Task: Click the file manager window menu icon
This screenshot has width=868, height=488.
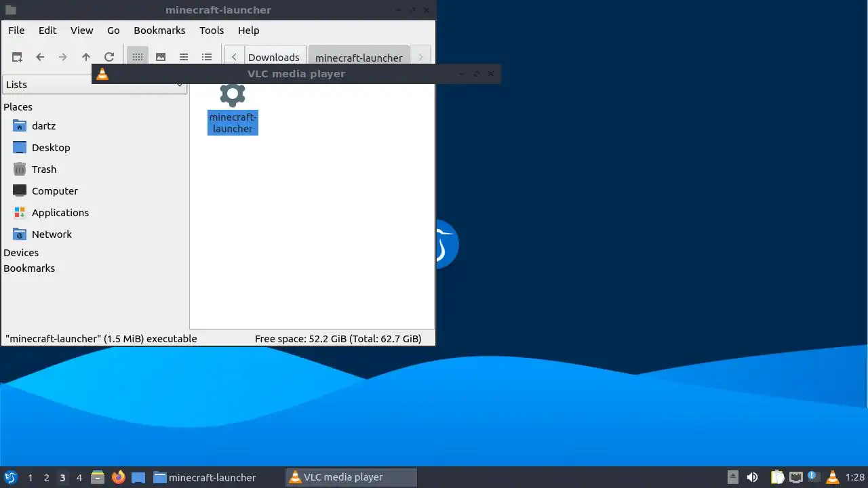Action: click(x=10, y=9)
